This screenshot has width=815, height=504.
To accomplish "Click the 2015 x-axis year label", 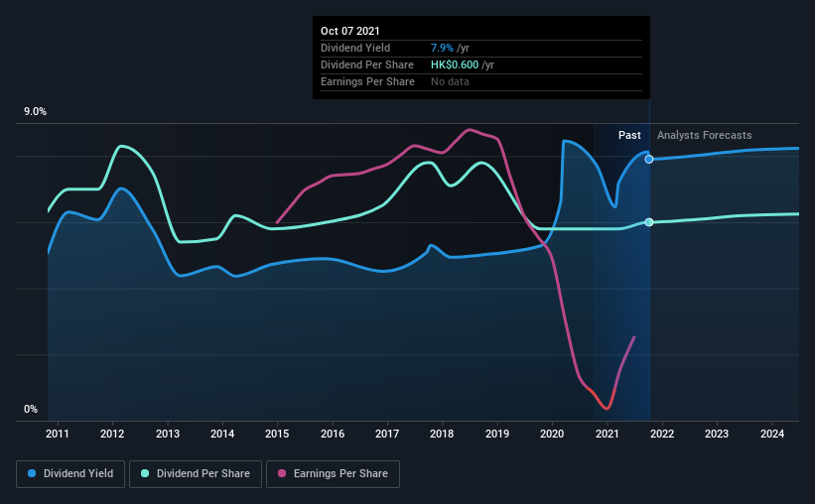I will [277, 434].
